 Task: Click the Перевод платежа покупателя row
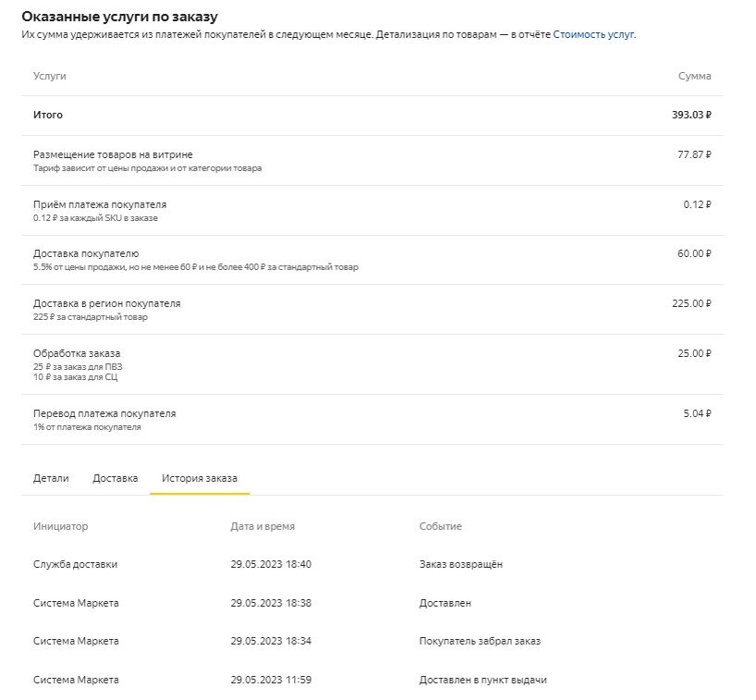372,420
